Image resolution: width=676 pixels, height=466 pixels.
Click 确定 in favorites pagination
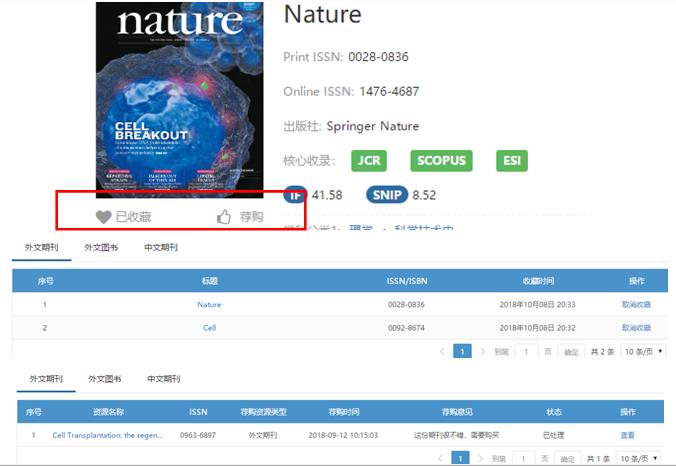(571, 352)
